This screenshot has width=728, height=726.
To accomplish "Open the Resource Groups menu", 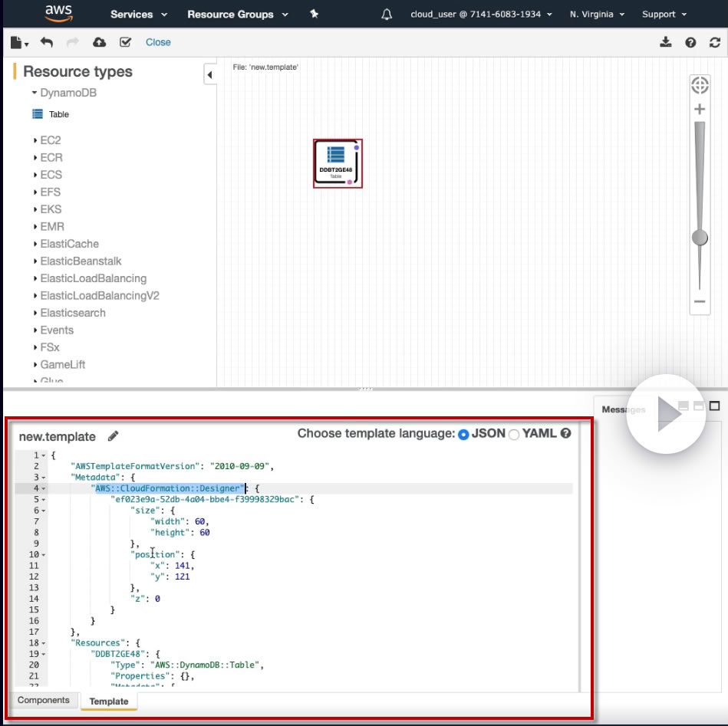I will point(238,15).
